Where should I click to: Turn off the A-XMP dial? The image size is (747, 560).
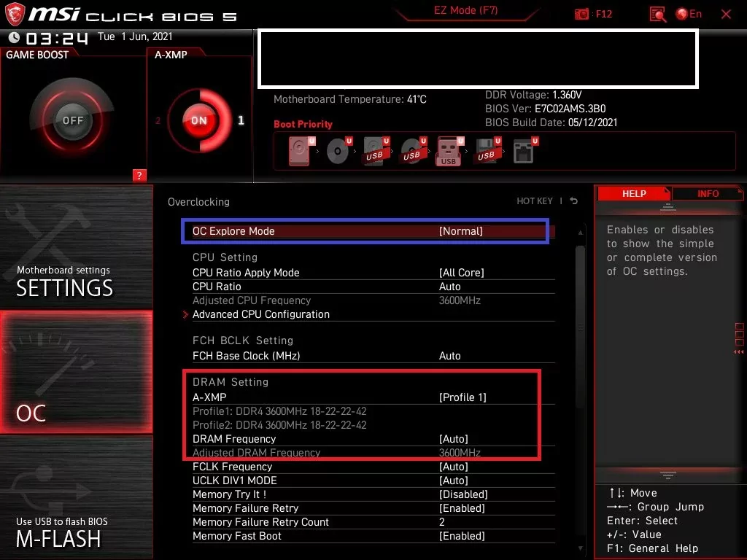[x=199, y=121]
